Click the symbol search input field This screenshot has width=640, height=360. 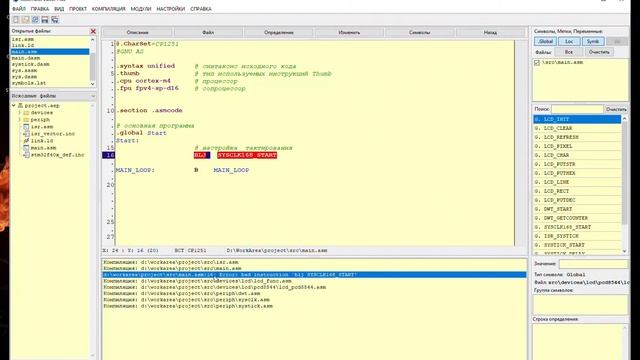[577, 109]
